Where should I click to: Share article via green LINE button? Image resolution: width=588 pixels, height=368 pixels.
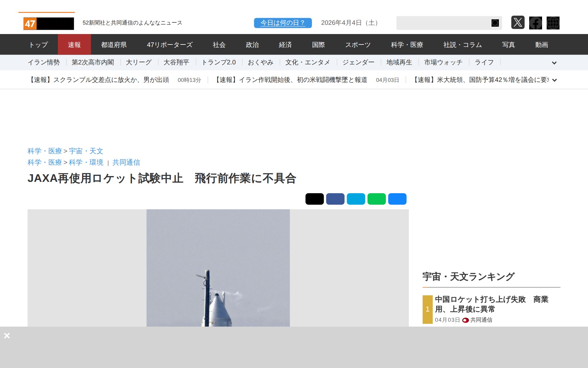point(376,199)
